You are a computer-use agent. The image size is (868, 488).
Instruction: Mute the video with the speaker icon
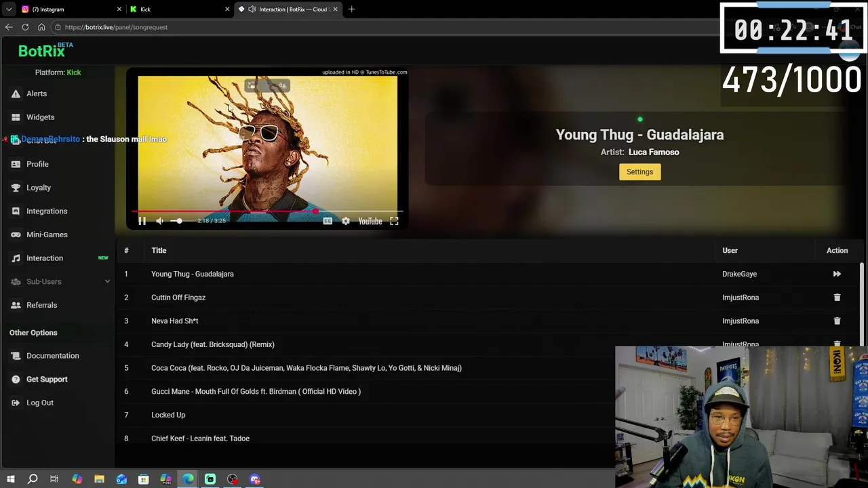159,221
